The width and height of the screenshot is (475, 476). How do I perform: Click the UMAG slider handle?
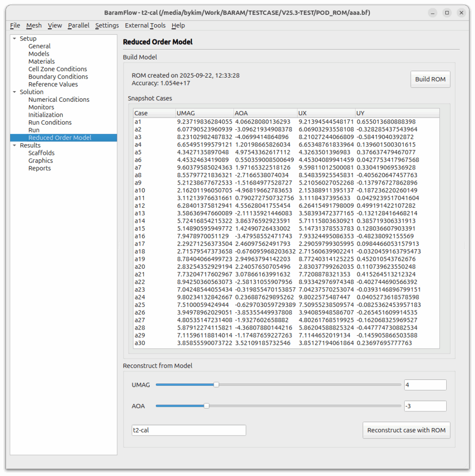pos(216,385)
